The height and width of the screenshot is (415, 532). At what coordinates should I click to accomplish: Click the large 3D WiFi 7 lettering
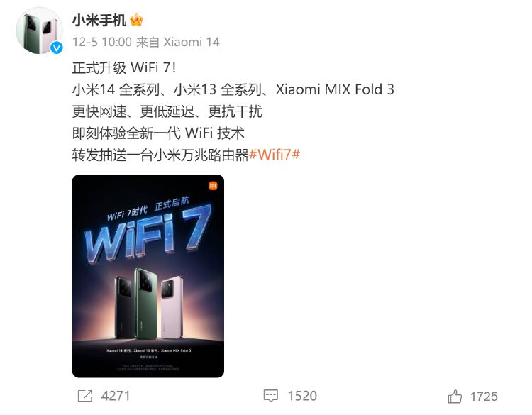click(x=148, y=234)
